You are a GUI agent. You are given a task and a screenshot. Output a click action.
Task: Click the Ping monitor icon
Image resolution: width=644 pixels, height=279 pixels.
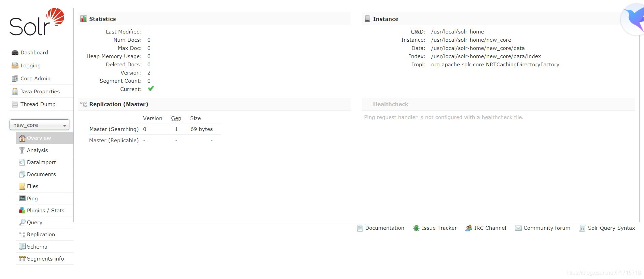point(22,198)
